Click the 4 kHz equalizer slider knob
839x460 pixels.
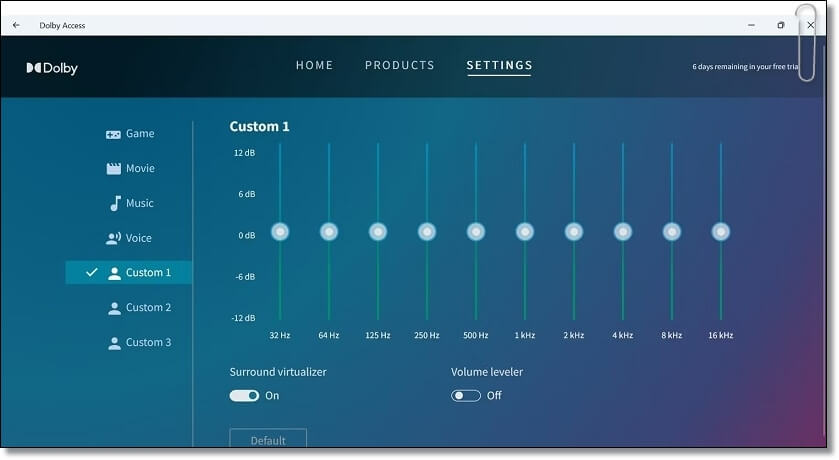[623, 232]
